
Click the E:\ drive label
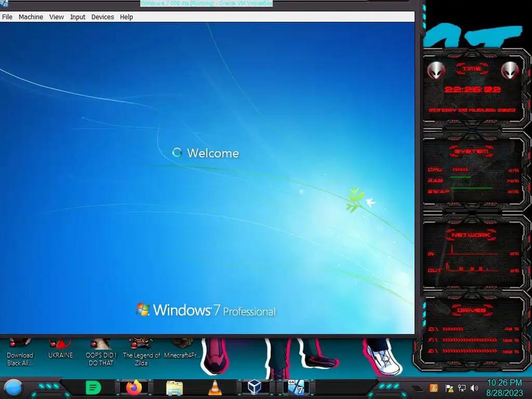[x=433, y=351]
